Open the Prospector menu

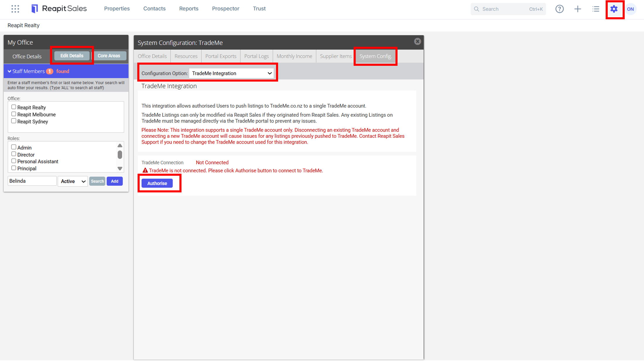(x=225, y=9)
